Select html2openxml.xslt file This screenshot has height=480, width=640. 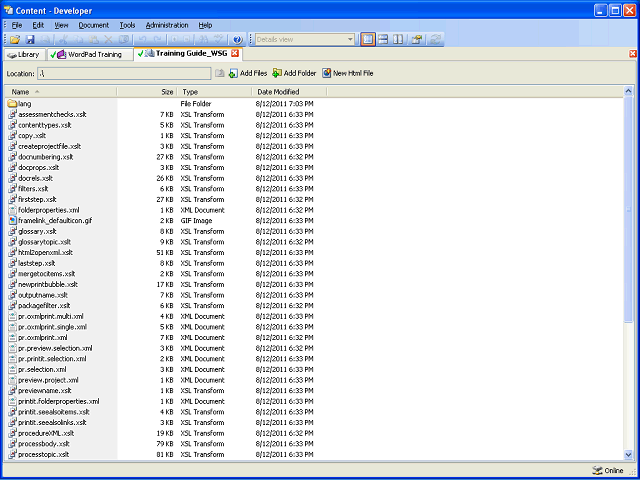46,252
